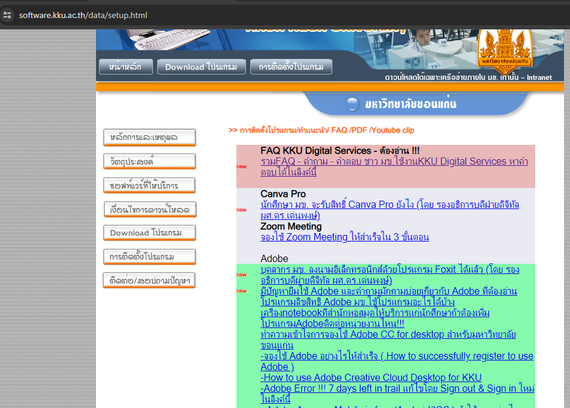Click the Zoom Meeting section heading
570x408 pixels.
[291, 226]
